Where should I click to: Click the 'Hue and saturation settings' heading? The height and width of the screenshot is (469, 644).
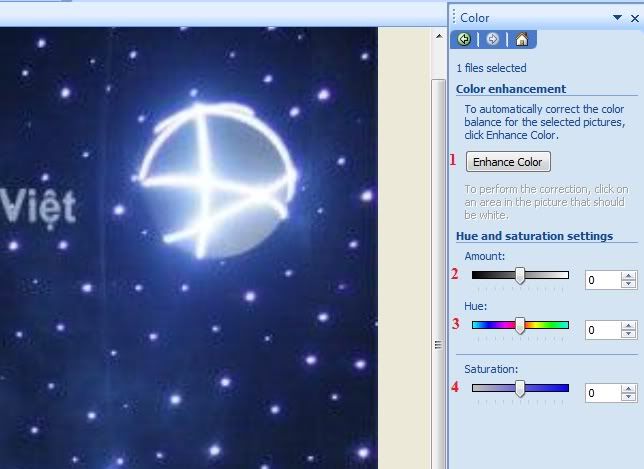point(534,236)
